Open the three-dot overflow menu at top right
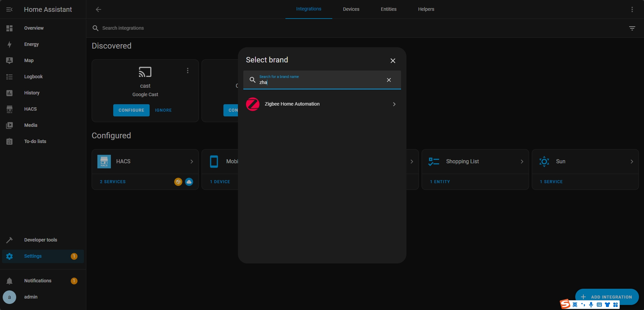 point(632,9)
